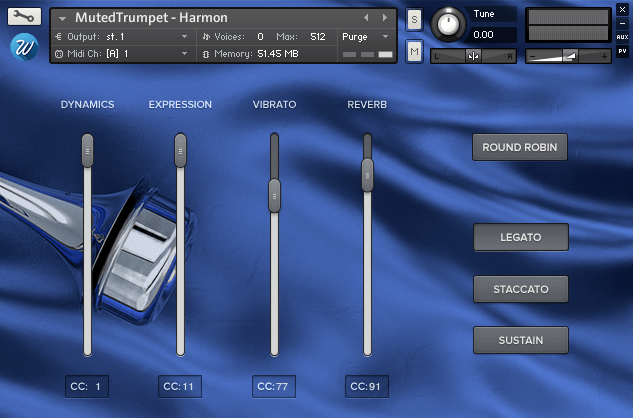Click the output level meter
The image size is (633, 418).
pyautogui.click(x=568, y=25)
